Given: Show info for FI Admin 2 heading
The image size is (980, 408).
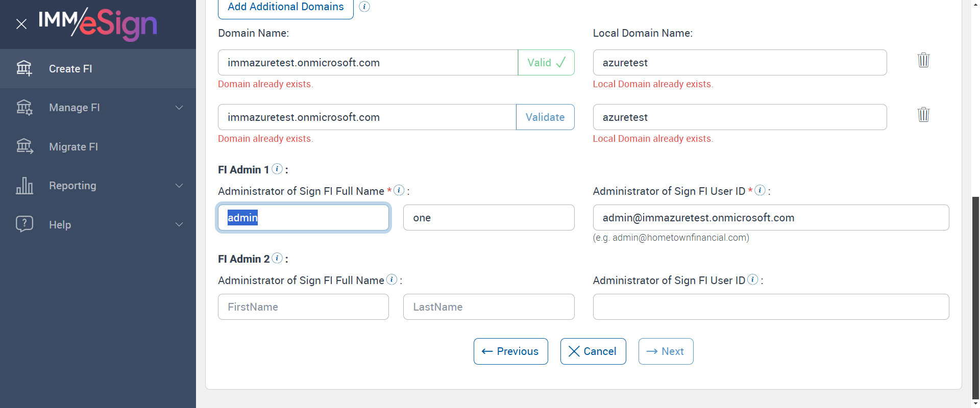Looking at the screenshot, I should click(277, 258).
